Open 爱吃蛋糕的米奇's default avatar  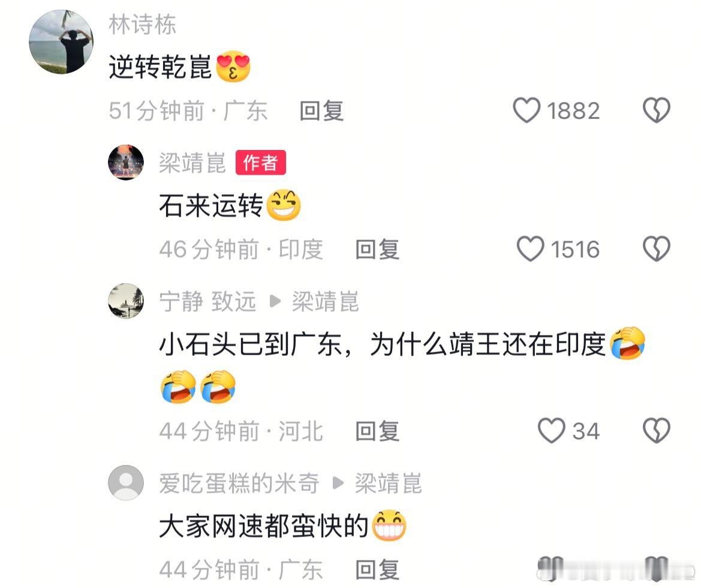[x=126, y=483]
